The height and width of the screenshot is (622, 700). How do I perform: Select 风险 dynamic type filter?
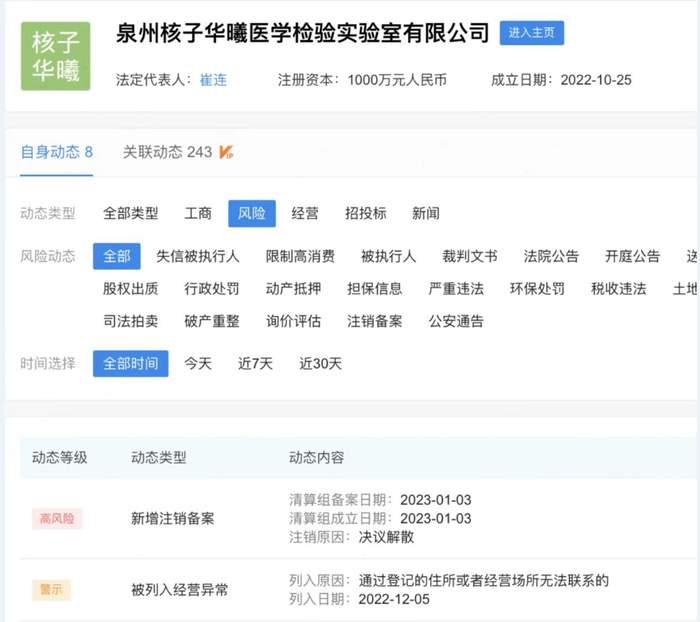252,213
